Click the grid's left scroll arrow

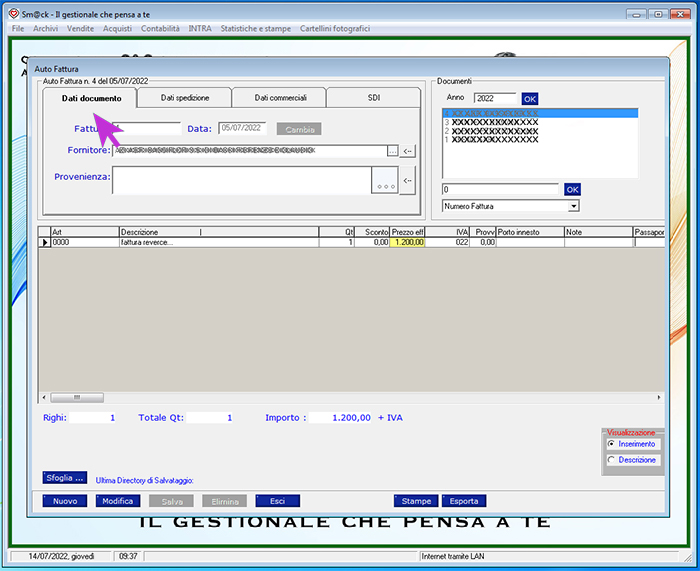click(x=44, y=397)
